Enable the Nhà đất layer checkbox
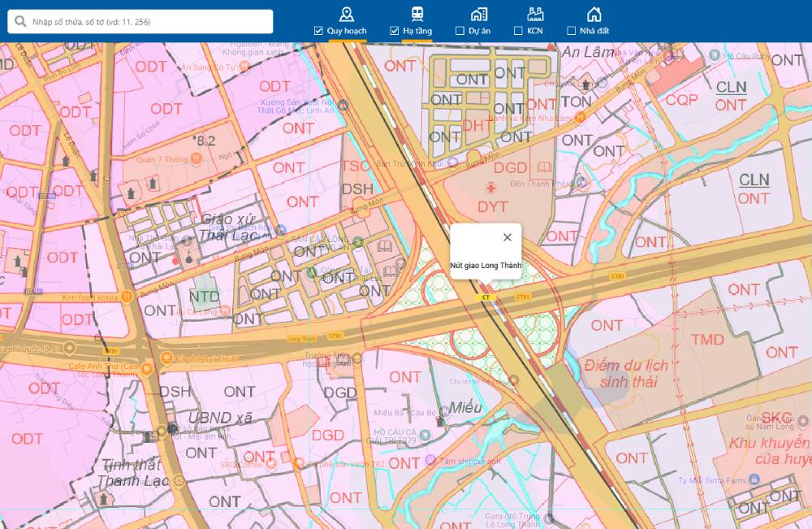The width and height of the screenshot is (812, 529). [572, 31]
